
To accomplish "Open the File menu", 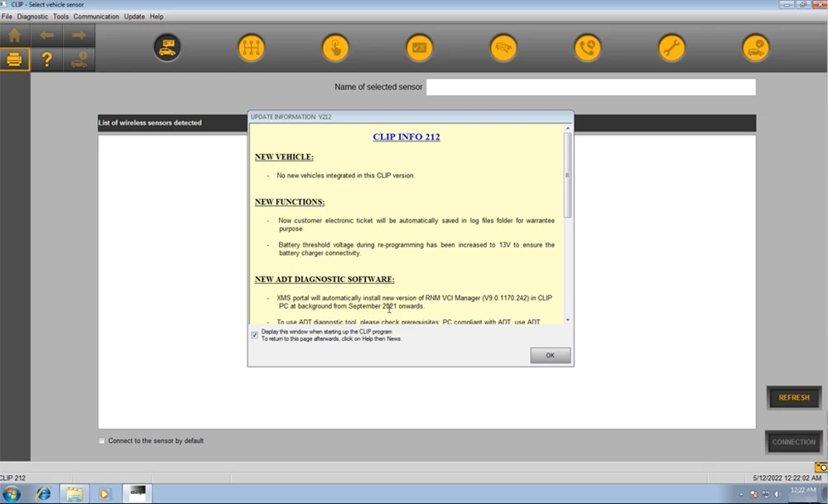I will point(7,17).
